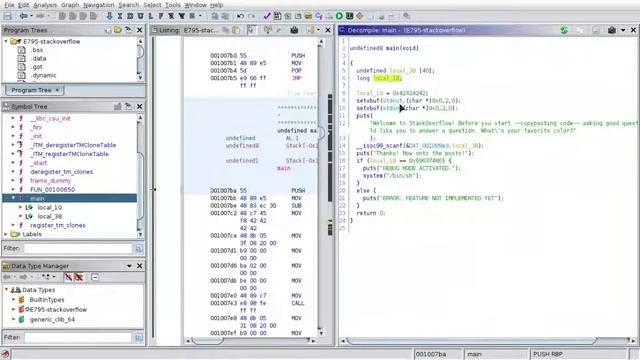The image size is (640, 360).
Task: Select frame_dummy in Symbol Tree
Action: pos(51,181)
